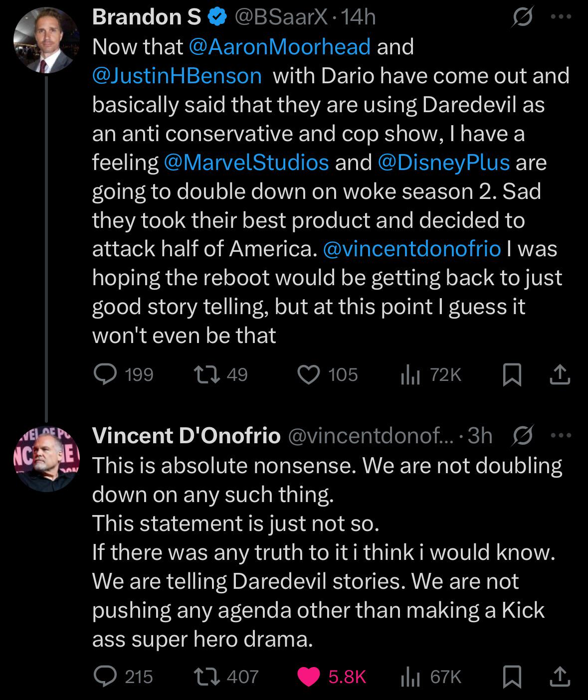This screenshot has width=588, height=700.
Task: Like Brandon S's tweet
Action: pyautogui.click(x=309, y=374)
